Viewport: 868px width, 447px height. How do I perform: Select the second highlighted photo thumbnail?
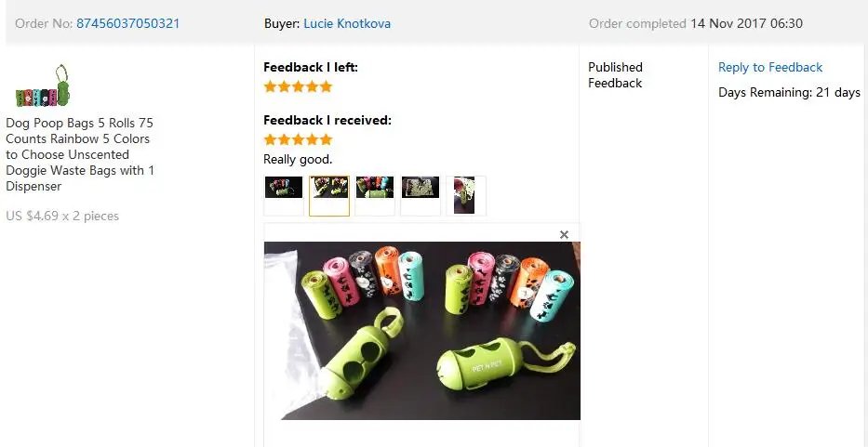[329, 196]
